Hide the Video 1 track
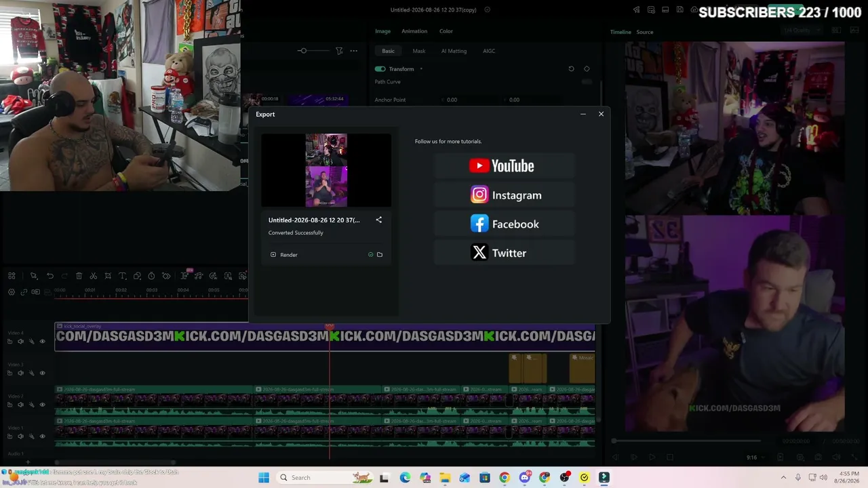Image resolution: width=868 pixels, height=488 pixels. pyautogui.click(x=42, y=436)
